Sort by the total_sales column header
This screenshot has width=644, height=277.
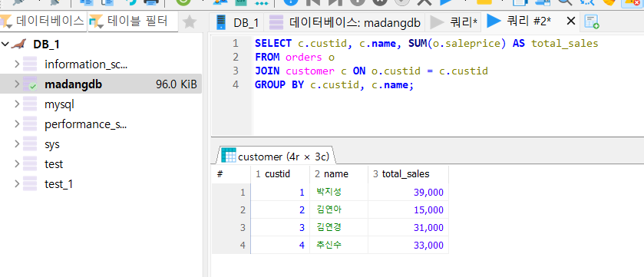pos(408,174)
